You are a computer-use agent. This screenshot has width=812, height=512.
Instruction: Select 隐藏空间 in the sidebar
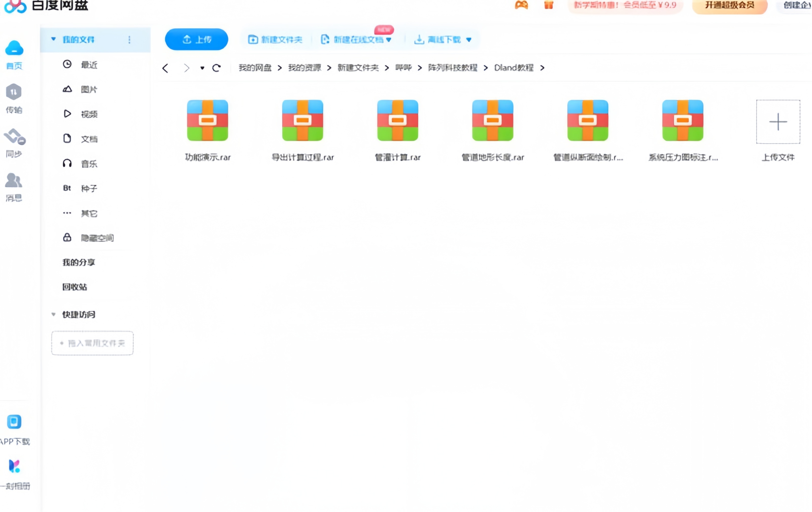tap(97, 238)
